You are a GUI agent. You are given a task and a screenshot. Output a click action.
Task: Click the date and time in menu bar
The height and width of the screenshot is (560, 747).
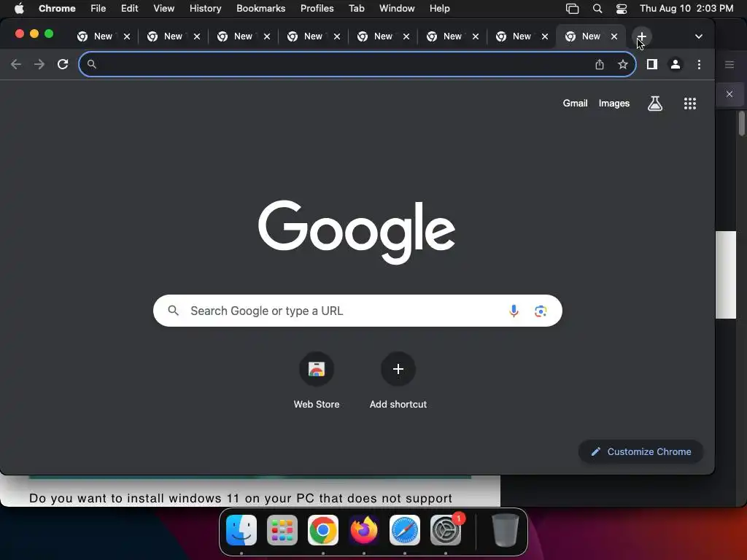[686, 9]
